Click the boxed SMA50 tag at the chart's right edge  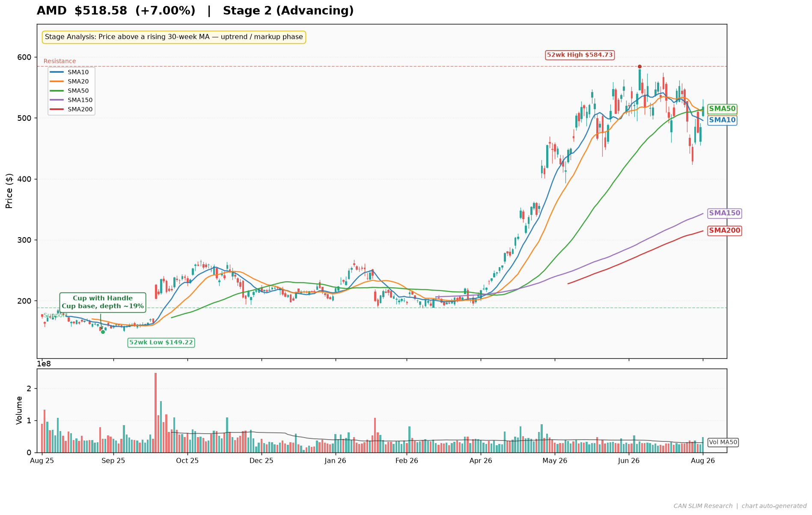[x=722, y=109]
